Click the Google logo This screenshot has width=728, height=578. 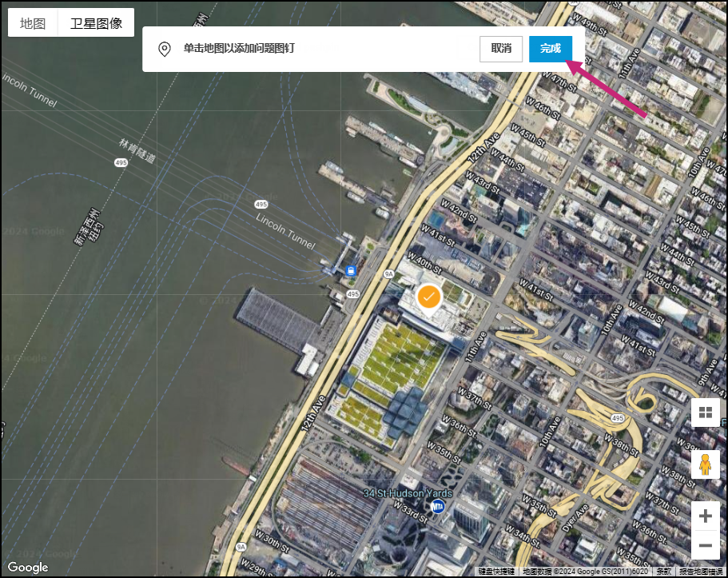[28, 568]
